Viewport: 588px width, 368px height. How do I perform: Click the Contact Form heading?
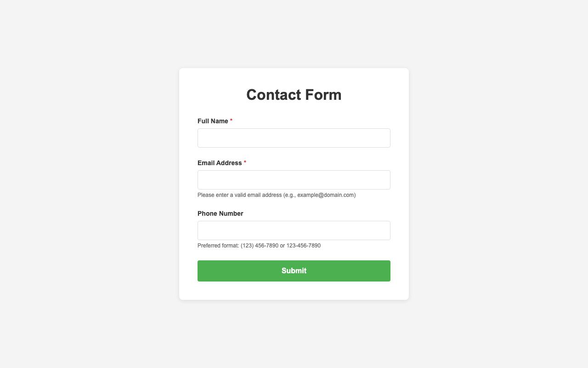coord(294,95)
